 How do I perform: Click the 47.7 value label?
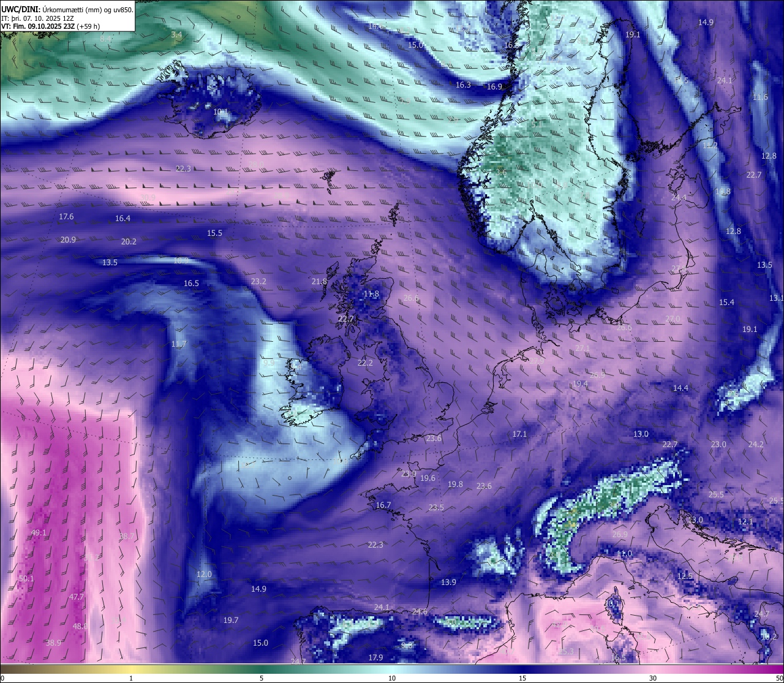(76, 597)
